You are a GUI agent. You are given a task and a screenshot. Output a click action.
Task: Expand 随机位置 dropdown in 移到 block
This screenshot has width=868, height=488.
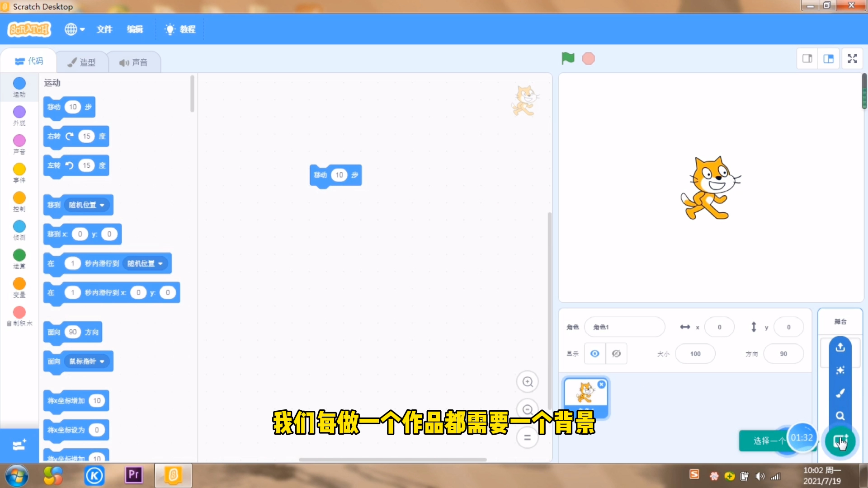[87, 205]
